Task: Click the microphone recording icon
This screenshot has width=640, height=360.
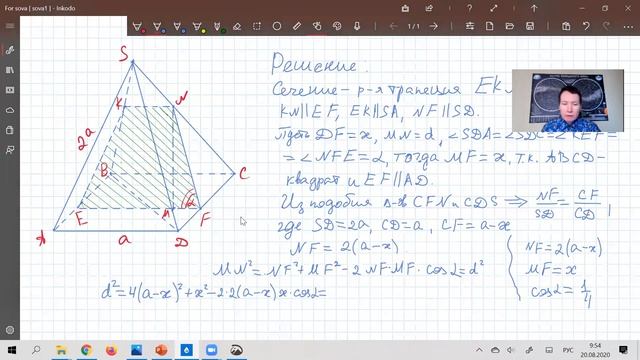Action: [x=357, y=27]
